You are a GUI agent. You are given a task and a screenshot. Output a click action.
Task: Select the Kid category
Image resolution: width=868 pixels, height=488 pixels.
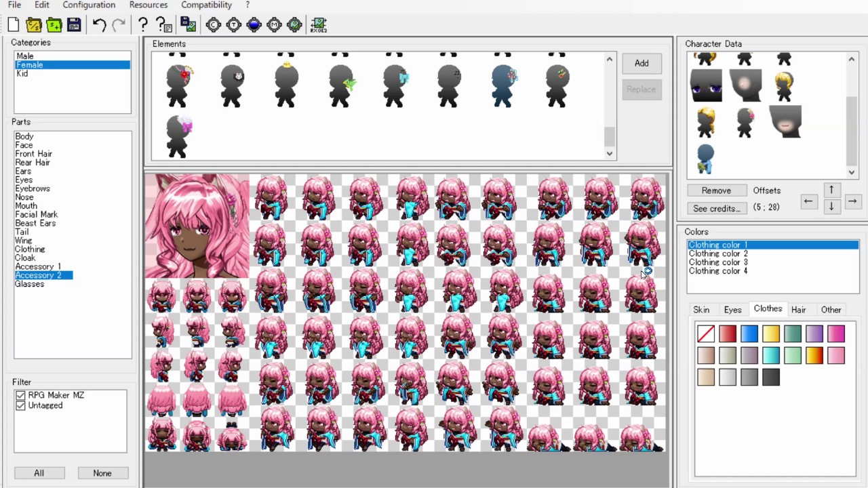[22, 73]
